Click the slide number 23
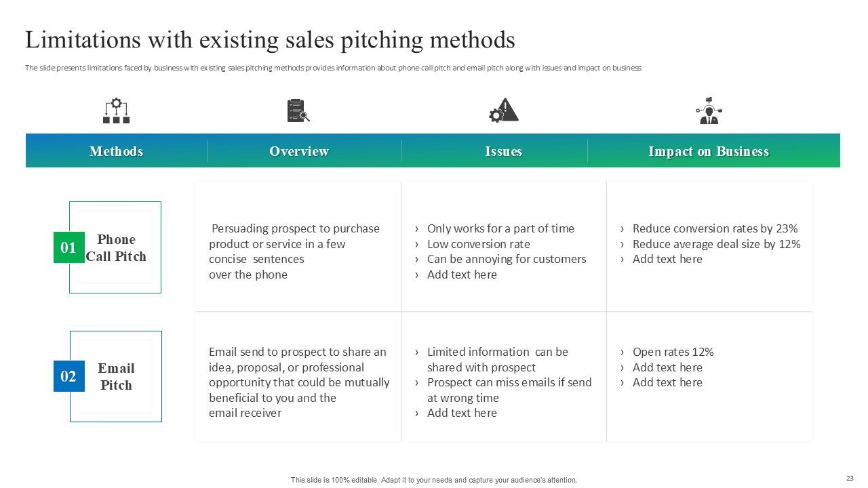Screen dimensions: 868x488 tap(850, 478)
